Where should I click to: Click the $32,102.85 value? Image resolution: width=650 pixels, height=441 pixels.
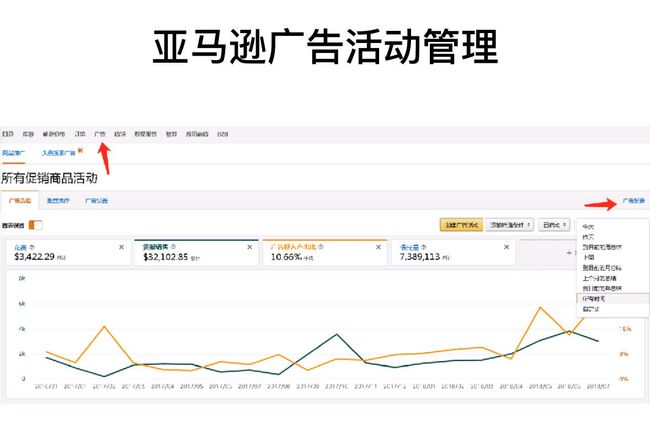point(165,257)
